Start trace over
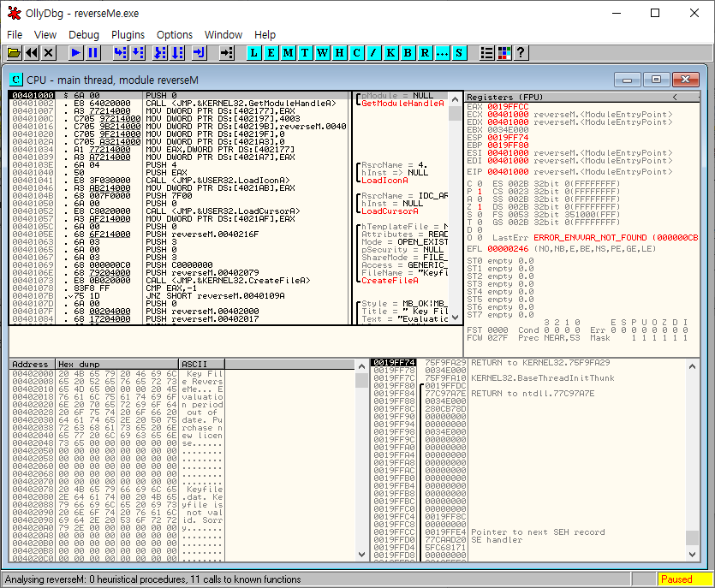 (177, 53)
